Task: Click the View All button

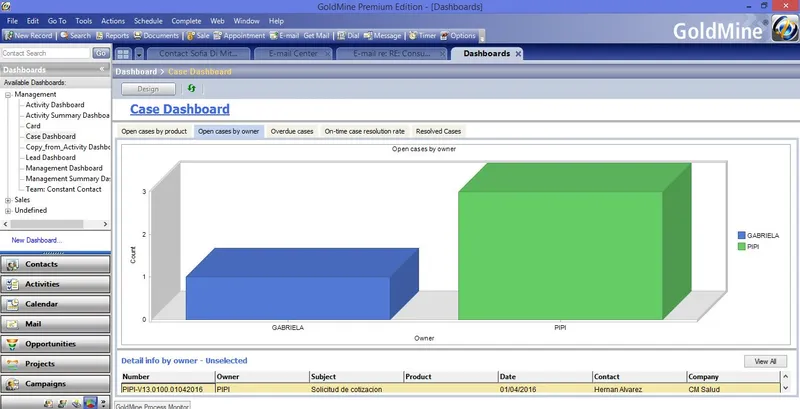Action: tap(765, 361)
